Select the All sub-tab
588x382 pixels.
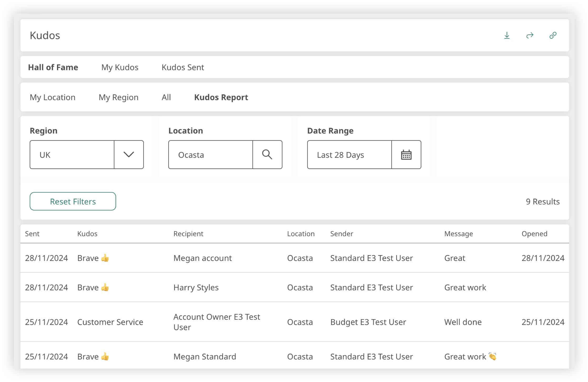[166, 97]
